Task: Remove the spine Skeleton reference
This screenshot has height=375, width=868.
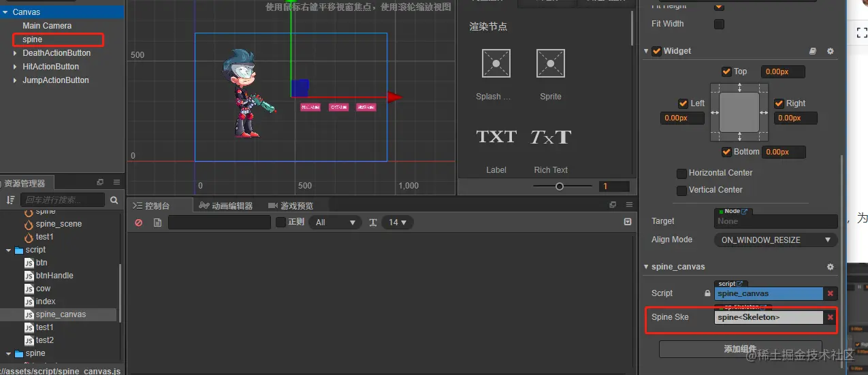Action: tap(831, 317)
